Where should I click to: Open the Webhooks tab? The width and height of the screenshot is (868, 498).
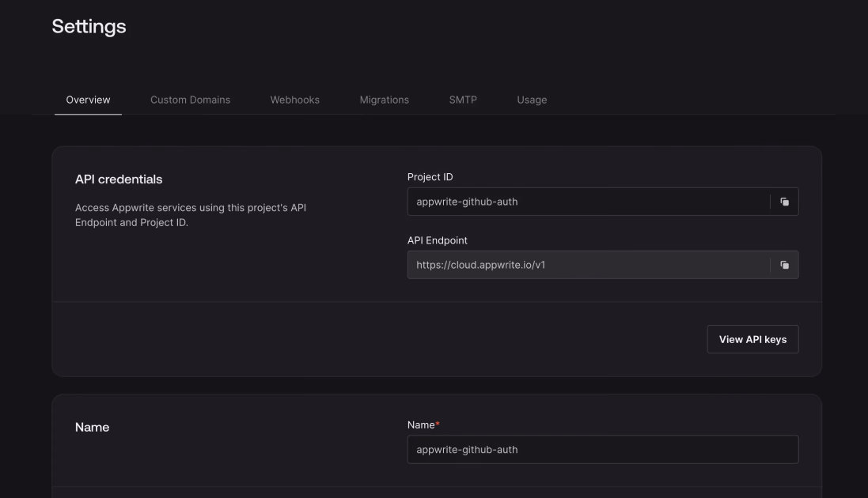294,100
